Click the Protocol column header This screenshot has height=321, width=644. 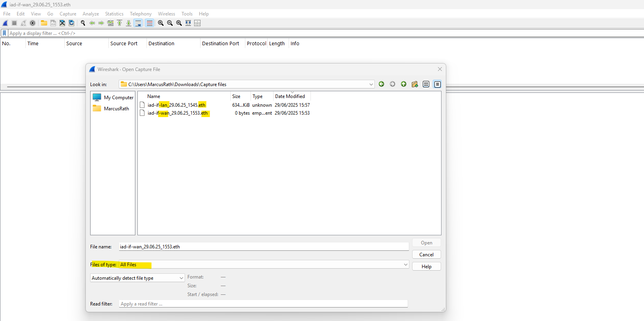256,44
